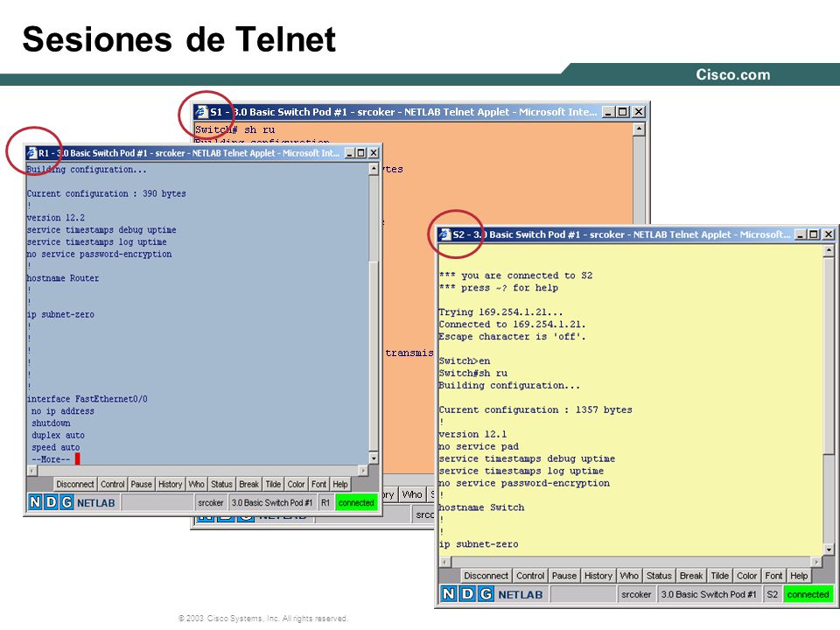Screen dimensions: 840x630
Task: Open Color options in S2 window
Action: (746, 576)
